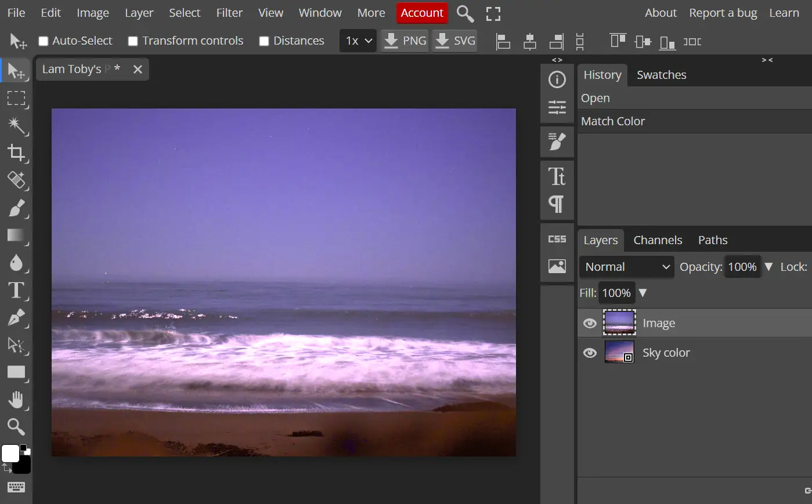Switch to the Channels tab
The width and height of the screenshot is (812, 504).
click(x=658, y=240)
